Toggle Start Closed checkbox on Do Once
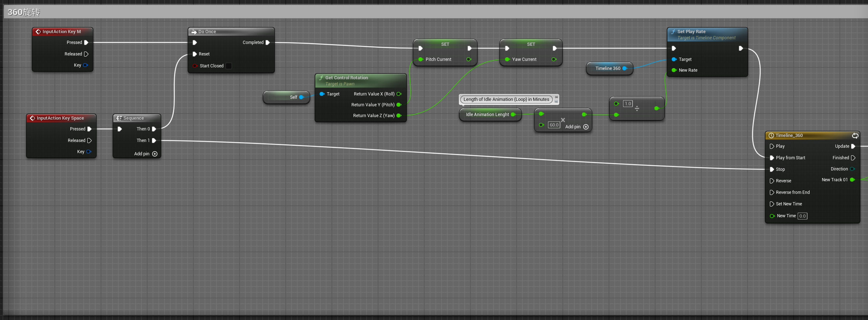The height and width of the screenshot is (320, 868). pos(229,66)
